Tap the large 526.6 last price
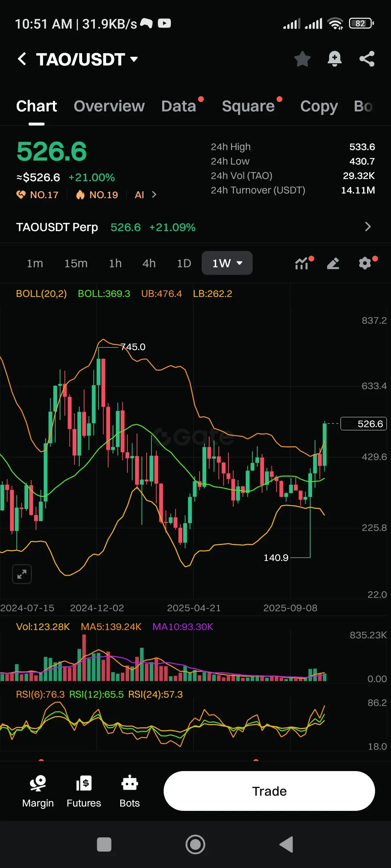The width and height of the screenshot is (391, 868). pos(52,152)
